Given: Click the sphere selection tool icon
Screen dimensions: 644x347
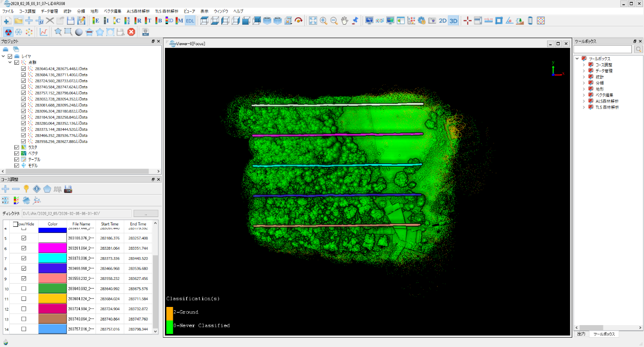Looking at the screenshot, I should pyautogui.click(x=79, y=32).
